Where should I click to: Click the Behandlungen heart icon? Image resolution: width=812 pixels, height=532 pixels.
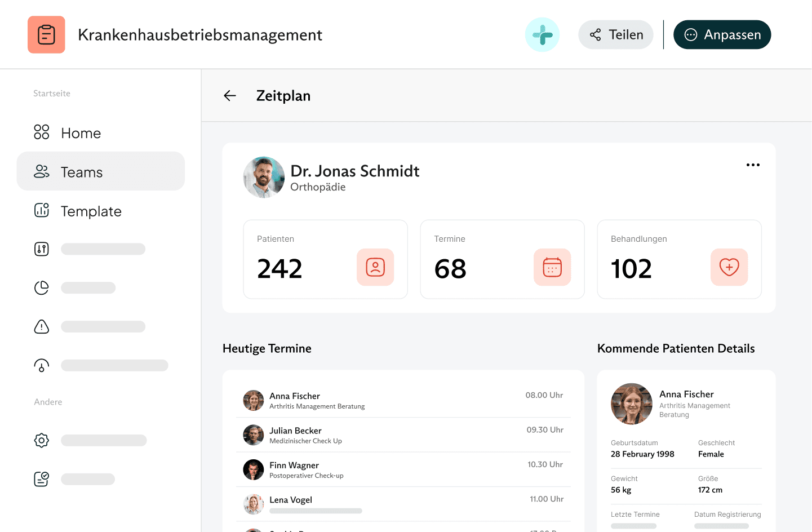[x=729, y=267]
